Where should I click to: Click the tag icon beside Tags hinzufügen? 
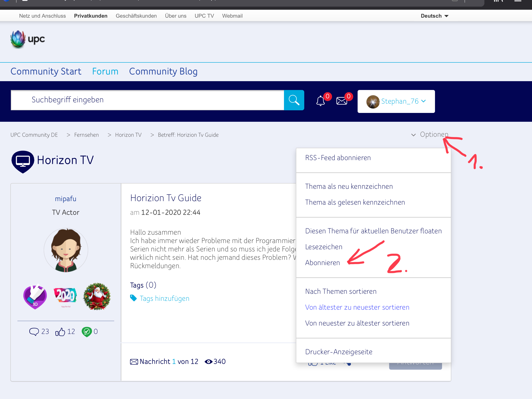tap(133, 298)
